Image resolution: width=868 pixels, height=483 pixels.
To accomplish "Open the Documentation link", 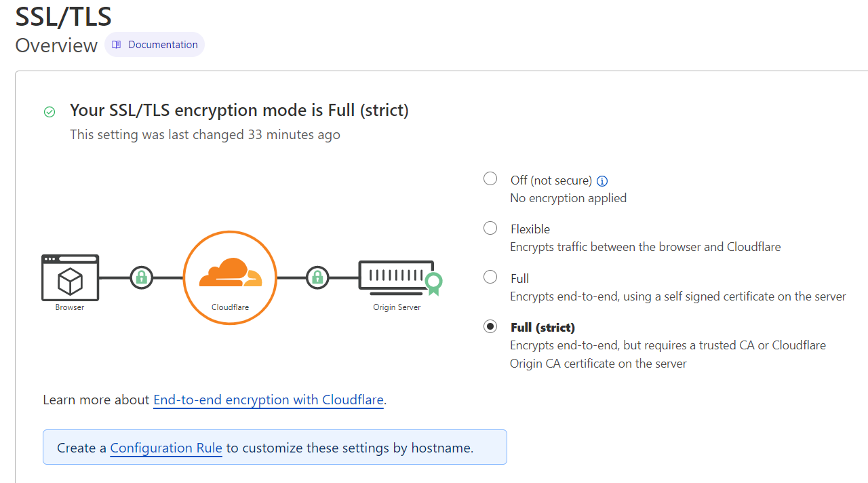I will [163, 45].
